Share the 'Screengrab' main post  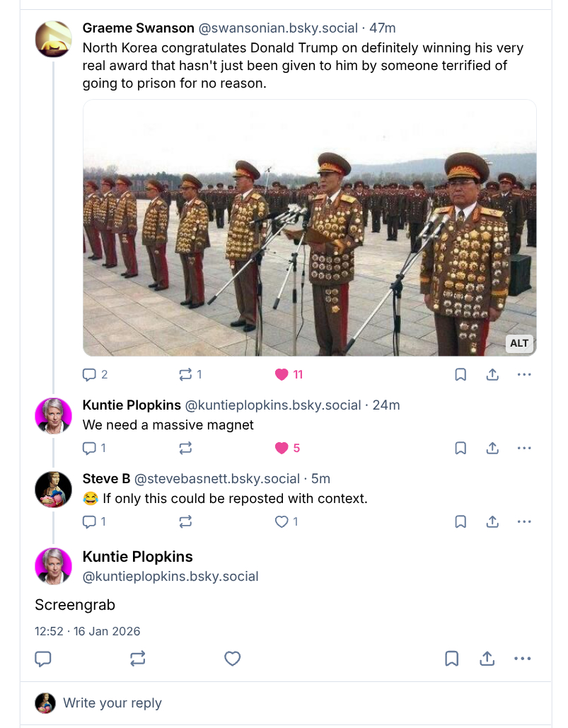tap(487, 659)
